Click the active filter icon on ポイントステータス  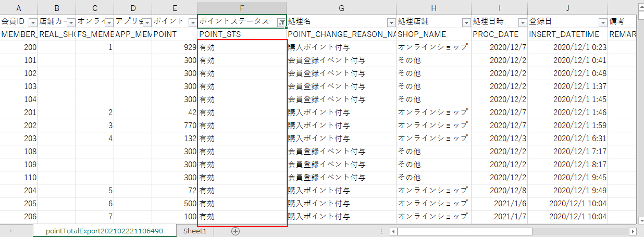(282, 23)
